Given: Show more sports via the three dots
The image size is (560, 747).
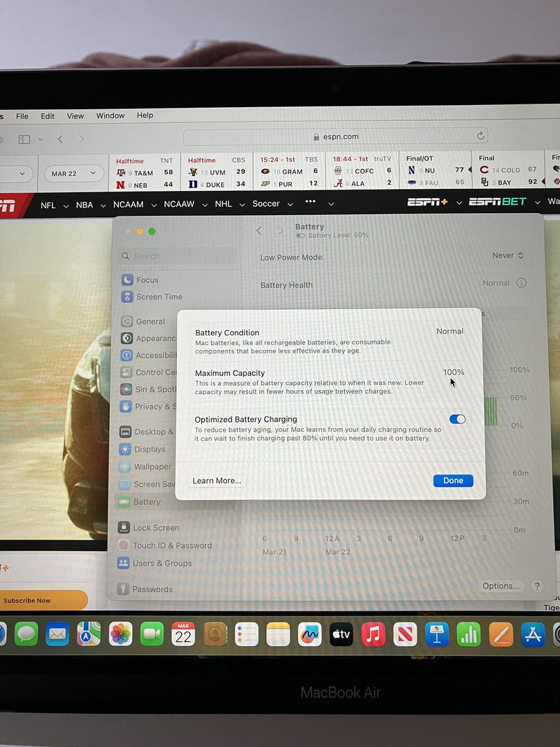Looking at the screenshot, I should pyautogui.click(x=310, y=201).
